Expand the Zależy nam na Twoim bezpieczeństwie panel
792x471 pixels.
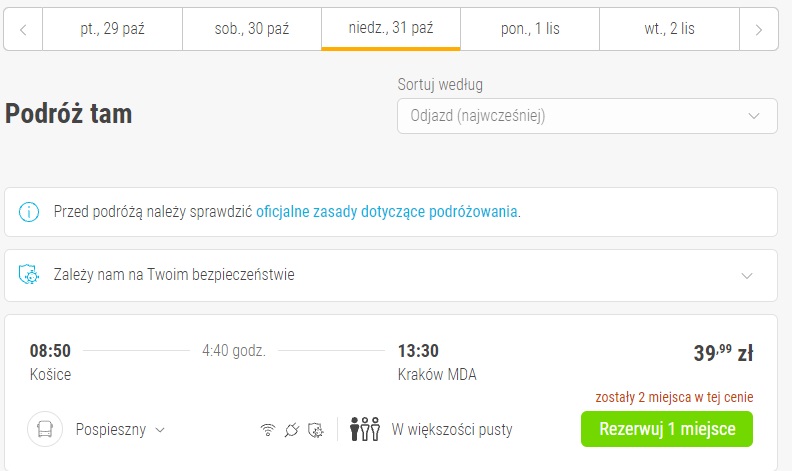[x=390, y=275]
